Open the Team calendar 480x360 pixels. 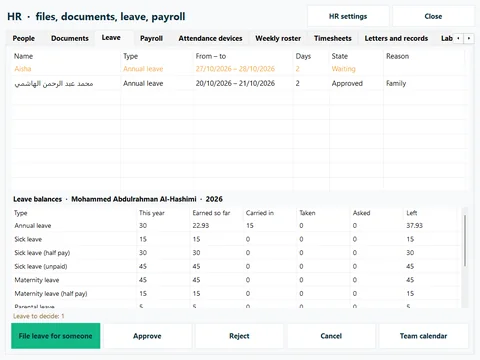tap(423, 336)
